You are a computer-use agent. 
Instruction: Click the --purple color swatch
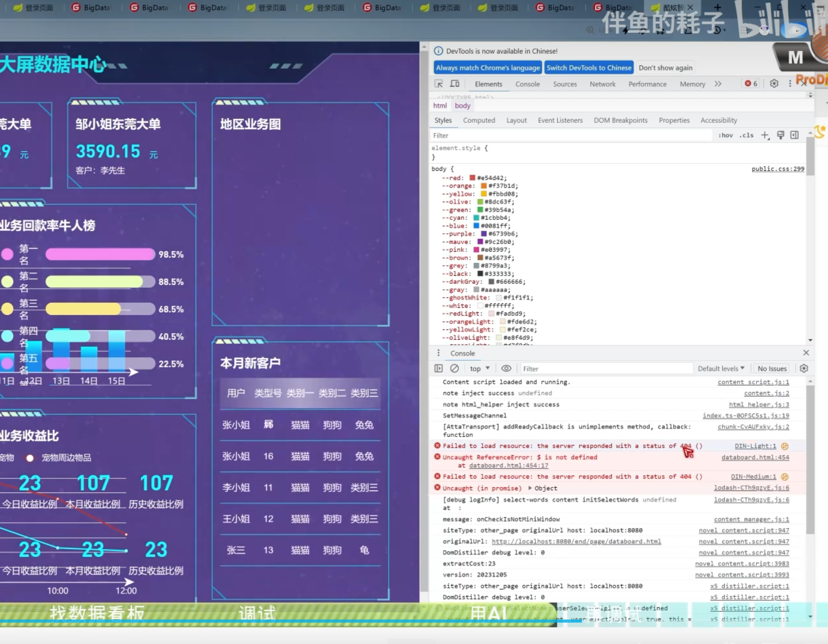pyautogui.click(x=484, y=234)
